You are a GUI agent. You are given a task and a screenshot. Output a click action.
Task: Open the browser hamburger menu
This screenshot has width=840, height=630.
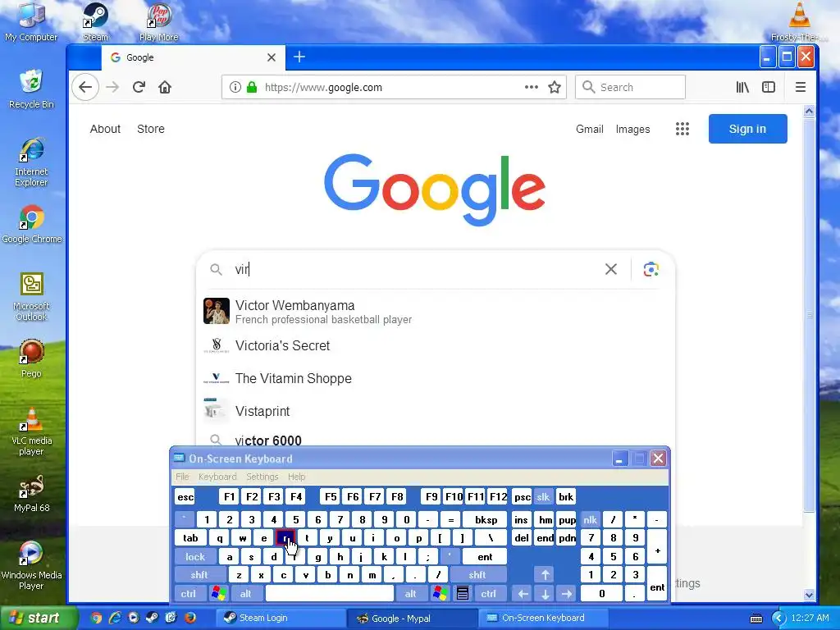[801, 87]
